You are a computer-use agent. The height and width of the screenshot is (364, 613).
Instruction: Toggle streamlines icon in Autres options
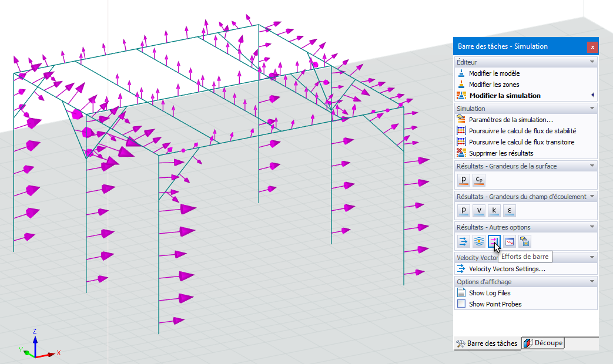479,241
